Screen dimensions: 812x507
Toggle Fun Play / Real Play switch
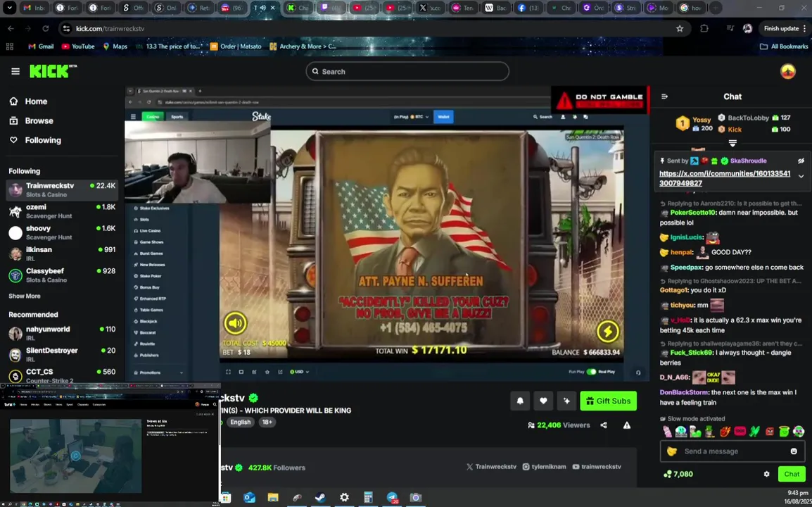tap(591, 372)
